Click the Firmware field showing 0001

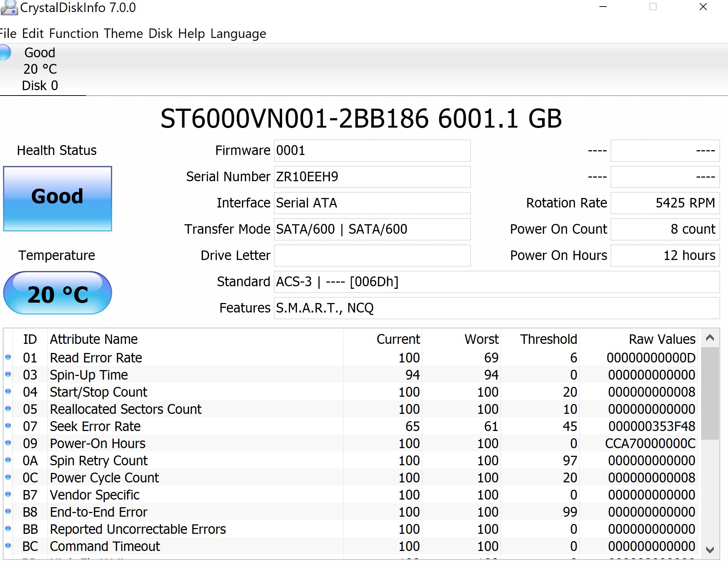pyautogui.click(x=372, y=151)
